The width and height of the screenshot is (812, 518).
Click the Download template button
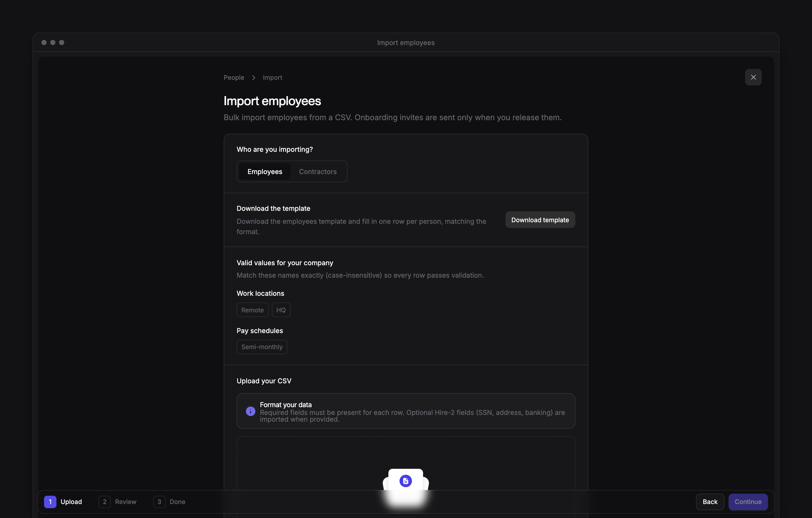[540, 220]
